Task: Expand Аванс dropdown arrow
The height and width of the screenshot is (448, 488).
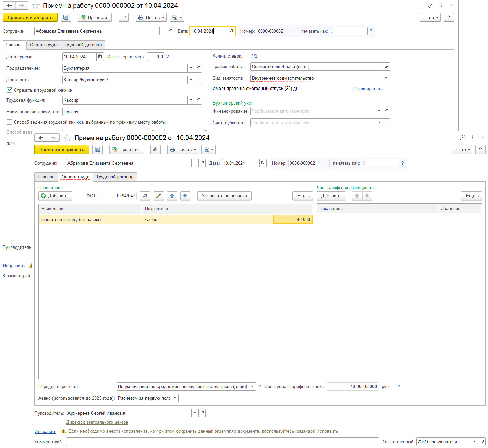Action: [174, 398]
